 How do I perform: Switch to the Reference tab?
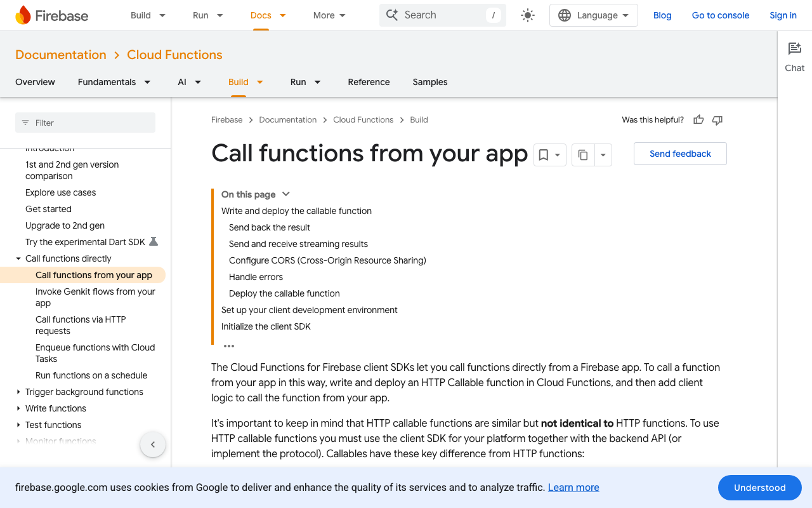(369, 82)
